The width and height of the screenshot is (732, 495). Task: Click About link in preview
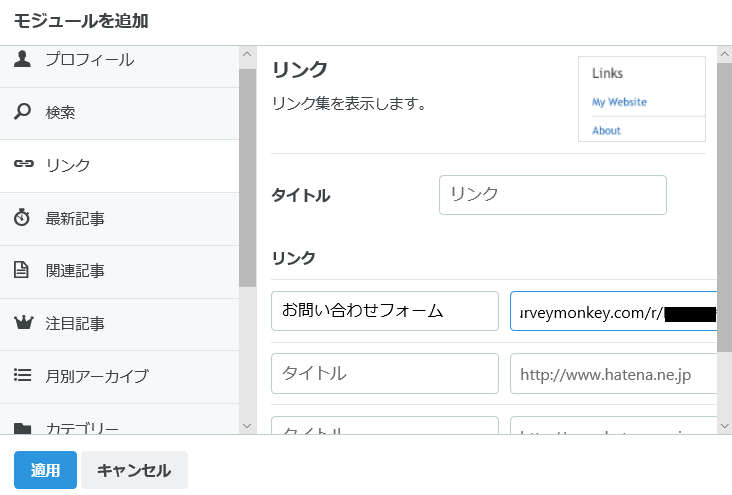[606, 131]
